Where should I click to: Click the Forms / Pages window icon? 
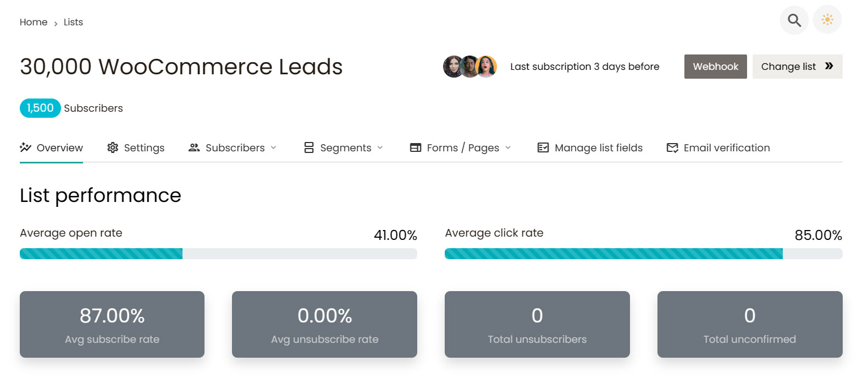pyautogui.click(x=416, y=147)
